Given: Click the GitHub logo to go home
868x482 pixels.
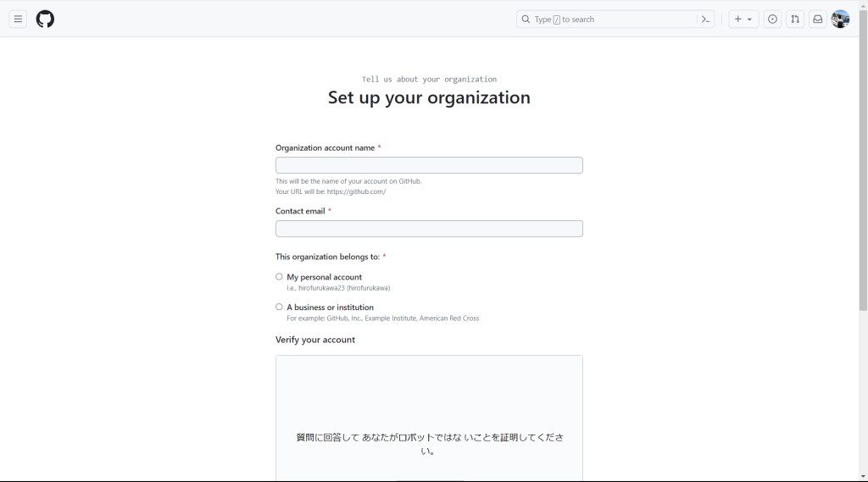Looking at the screenshot, I should click(45, 19).
